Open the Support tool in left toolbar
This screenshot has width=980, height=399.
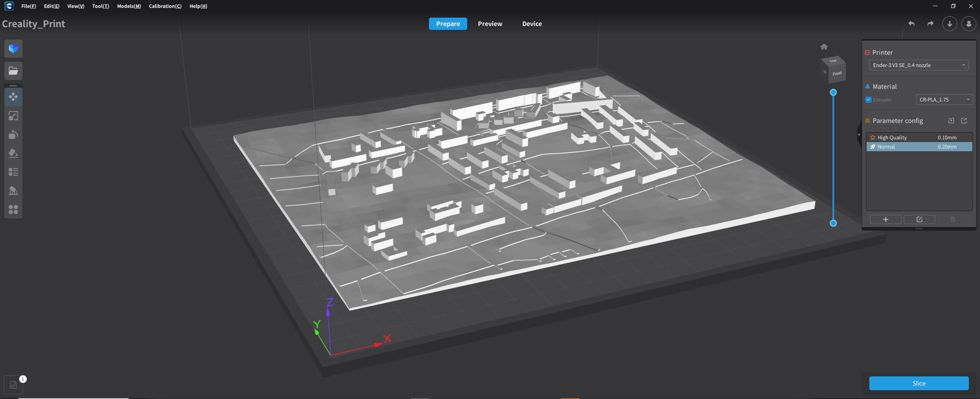[x=13, y=191]
